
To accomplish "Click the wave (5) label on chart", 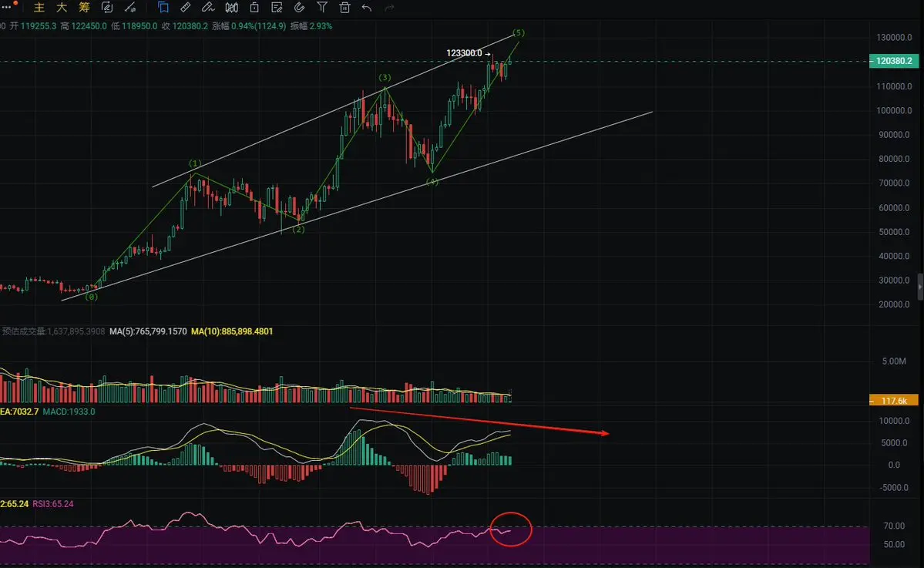I will pyautogui.click(x=519, y=32).
